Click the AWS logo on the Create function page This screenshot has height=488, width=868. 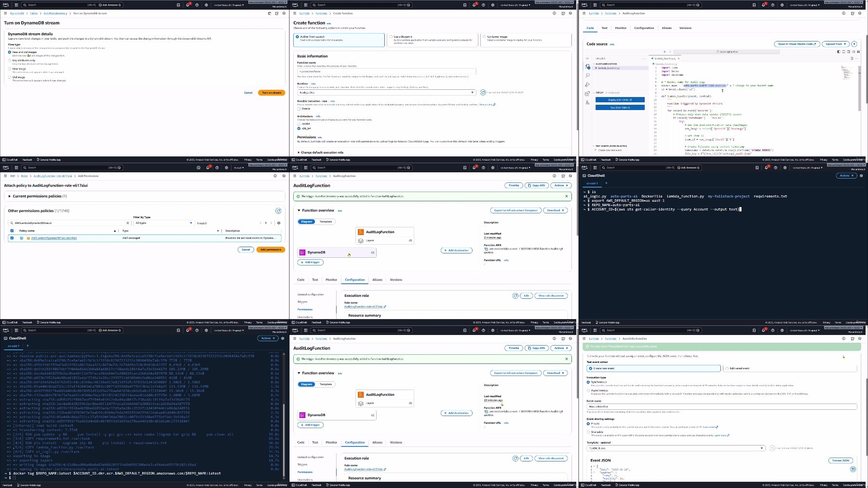295,5
